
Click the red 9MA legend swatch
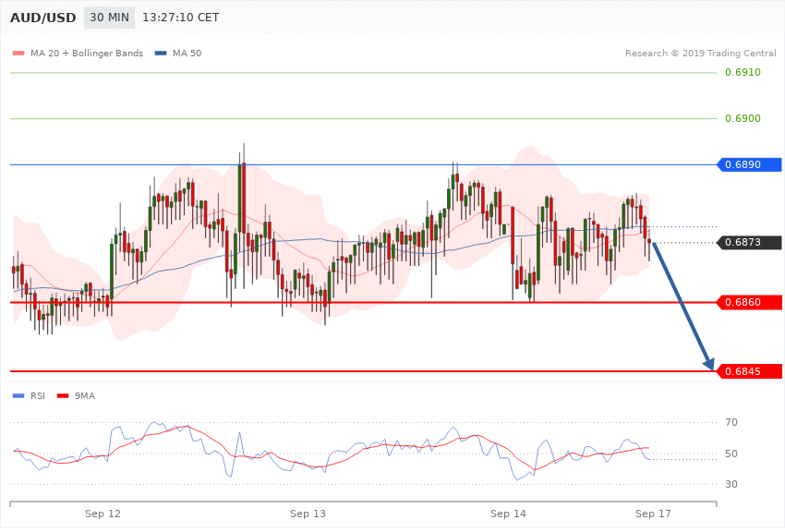63,396
